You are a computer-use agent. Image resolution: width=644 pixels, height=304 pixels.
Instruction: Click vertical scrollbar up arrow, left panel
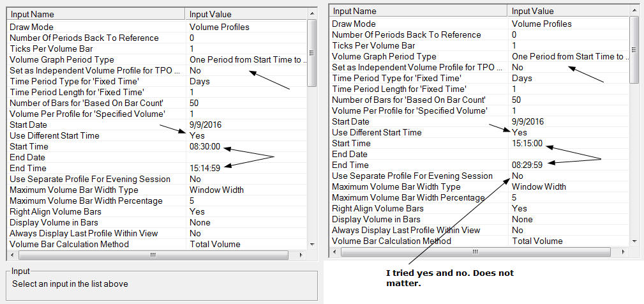[311, 14]
